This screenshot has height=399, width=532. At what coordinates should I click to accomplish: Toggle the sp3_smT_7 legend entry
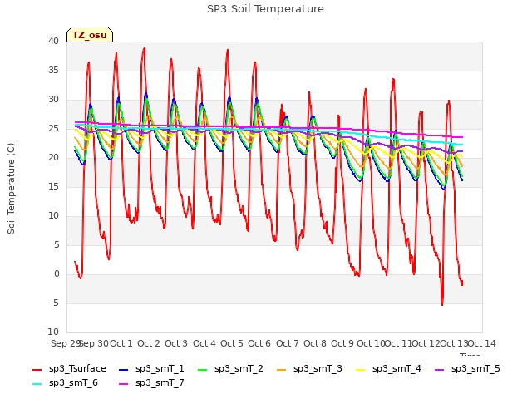[x=151, y=383]
